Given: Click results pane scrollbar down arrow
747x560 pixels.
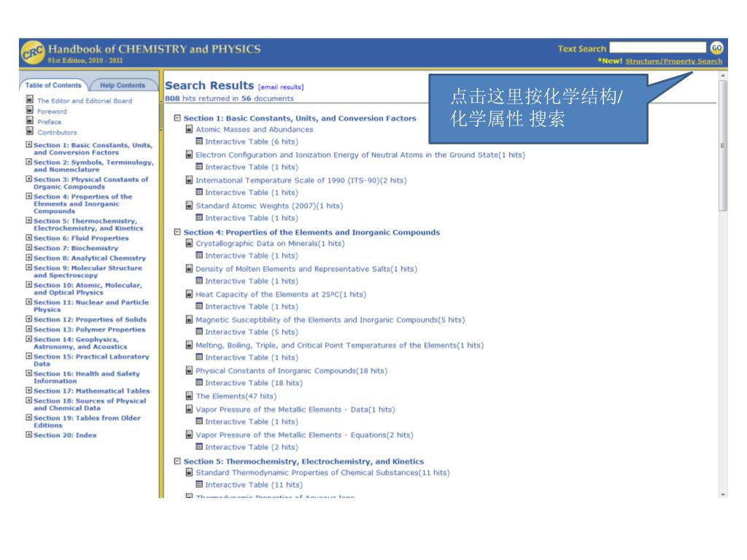Looking at the screenshot, I should coord(723,494).
